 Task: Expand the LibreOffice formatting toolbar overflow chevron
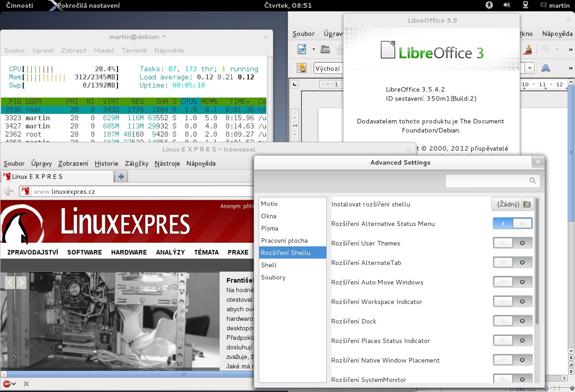[570, 68]
